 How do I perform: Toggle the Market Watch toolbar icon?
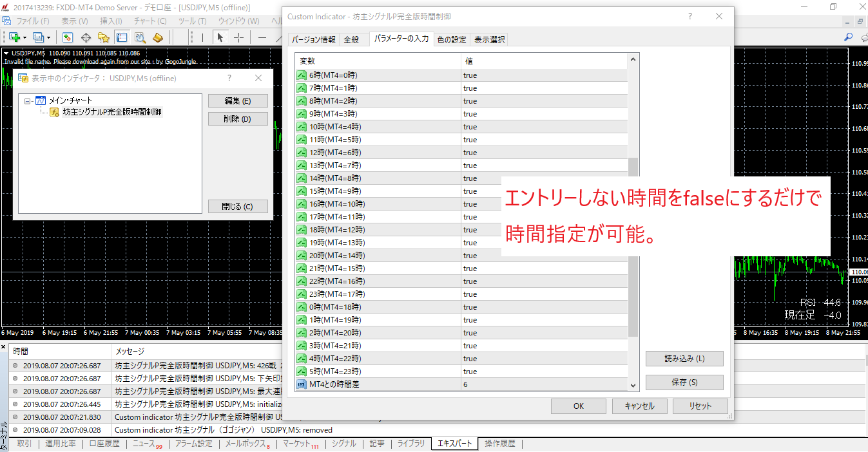click(67, 37)
